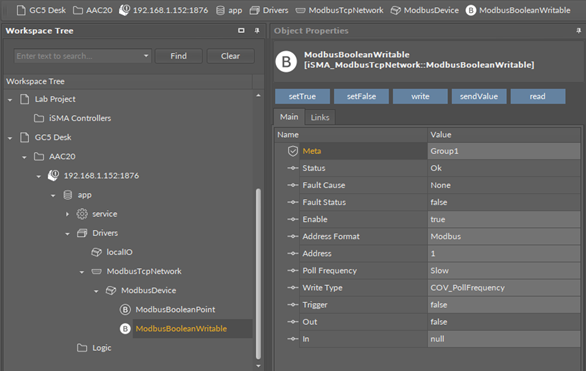Viewport: 586px width, 371px height.
Task: Click the Meta shield icon
Action: coord(293,151)
